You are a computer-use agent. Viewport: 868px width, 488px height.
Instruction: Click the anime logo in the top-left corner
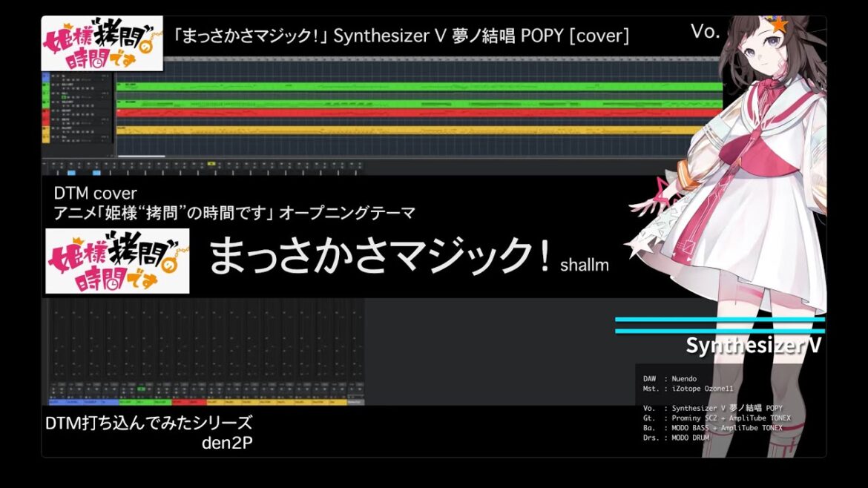coord(102,44)
